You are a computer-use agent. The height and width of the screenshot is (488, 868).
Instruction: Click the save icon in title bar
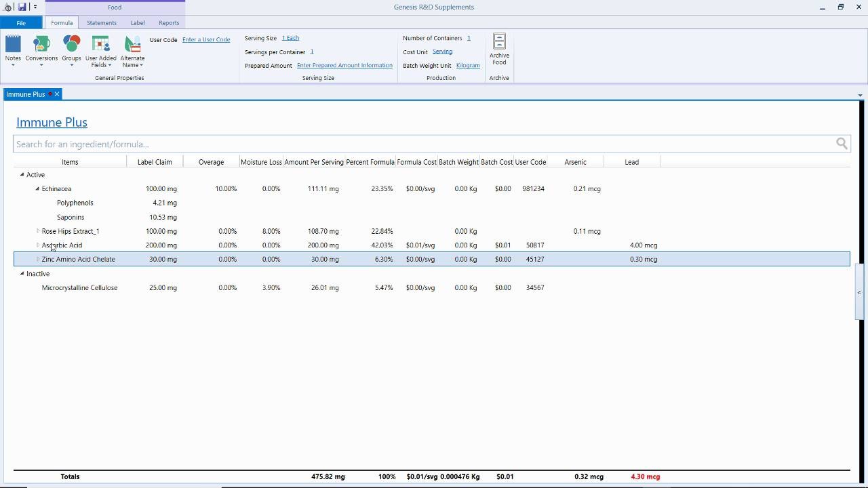[22, 7]
